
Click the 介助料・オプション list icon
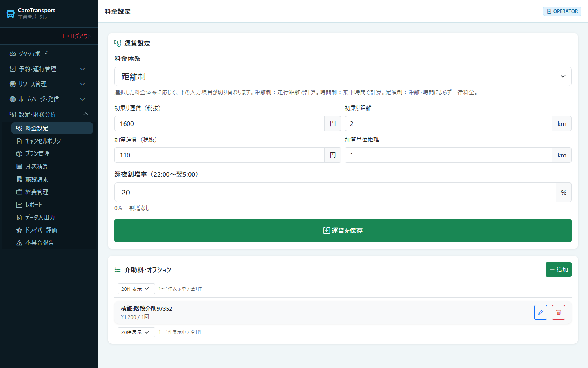click(118, 269)
